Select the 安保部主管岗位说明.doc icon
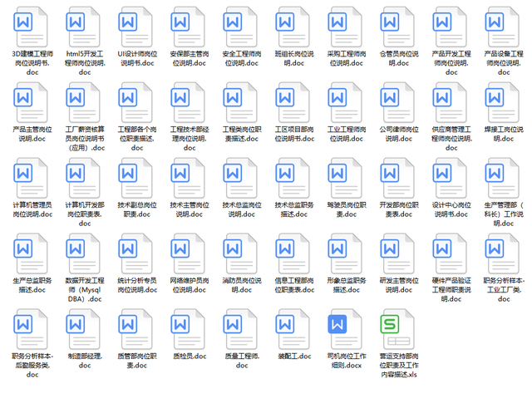This screenshot has width=532, height=413. point(187,27)
